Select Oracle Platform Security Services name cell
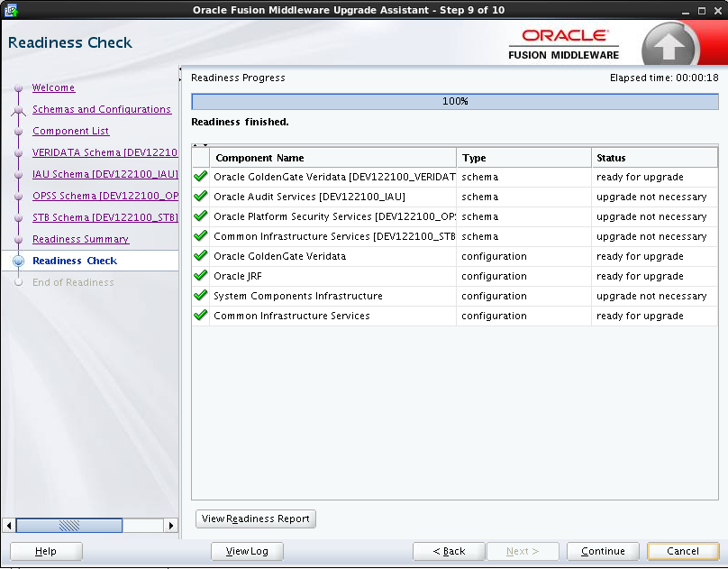 (x=332, y=216)
